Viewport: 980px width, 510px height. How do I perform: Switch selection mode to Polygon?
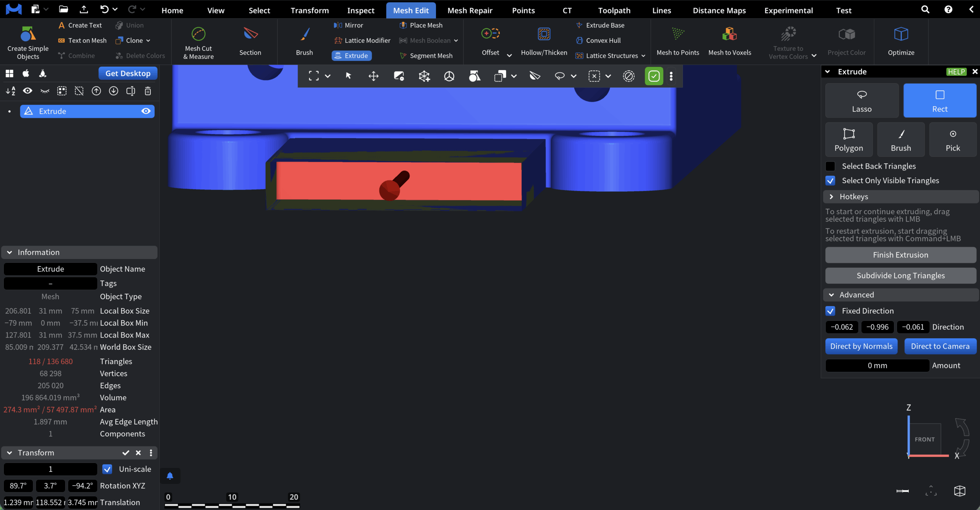(x=849, y=139)
